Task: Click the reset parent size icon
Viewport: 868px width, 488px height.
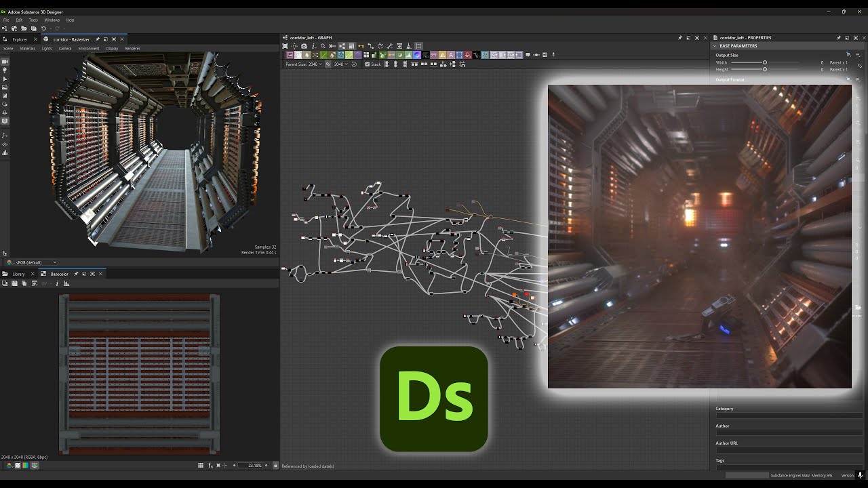Action: tap(354, 64)
